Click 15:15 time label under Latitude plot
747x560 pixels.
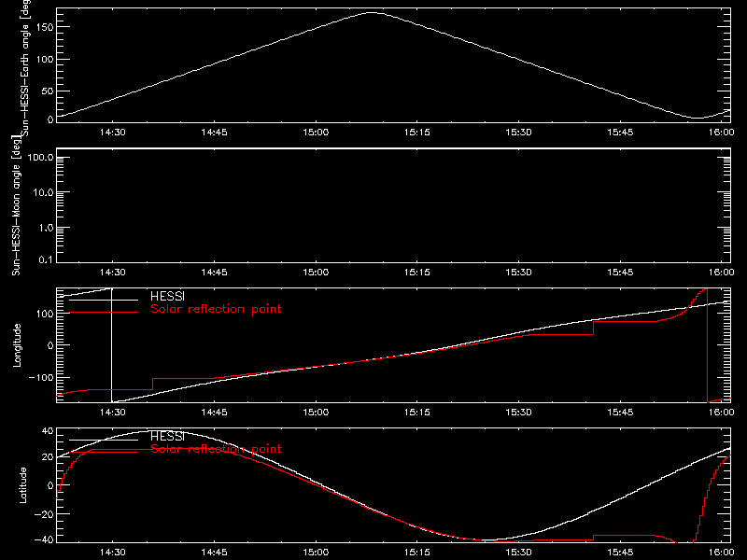417,552
